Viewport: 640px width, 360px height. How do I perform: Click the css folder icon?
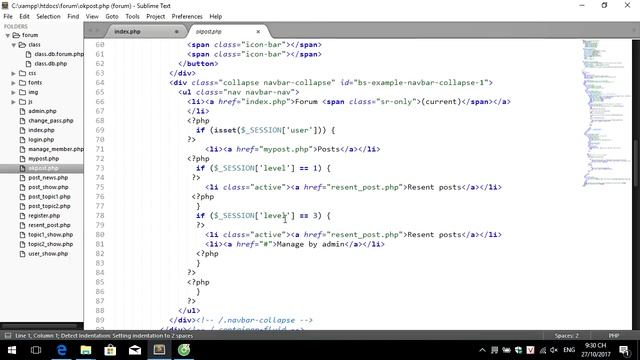point(22,73)
